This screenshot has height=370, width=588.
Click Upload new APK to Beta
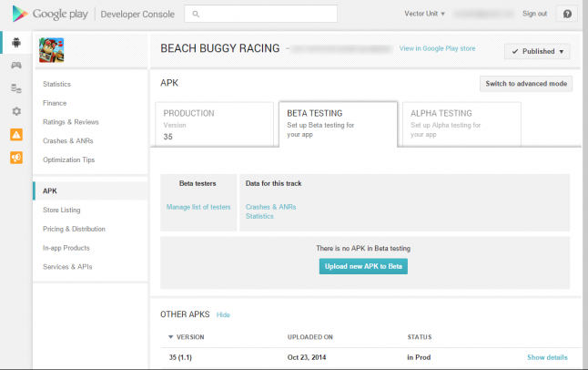pos(363,266)
